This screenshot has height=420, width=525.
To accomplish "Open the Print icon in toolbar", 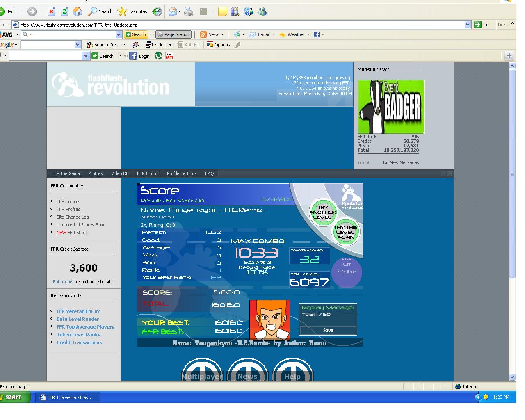I will (x=189, y=11).
